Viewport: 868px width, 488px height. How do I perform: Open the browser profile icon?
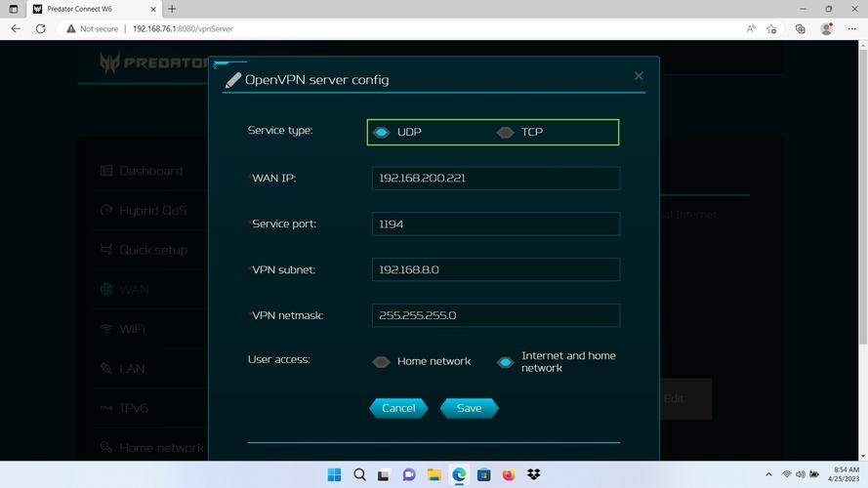point(826,28)
